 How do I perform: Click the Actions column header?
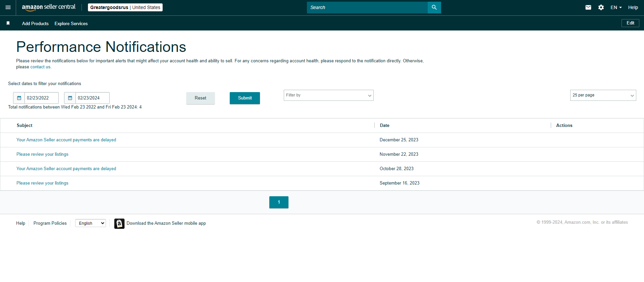(x=564, y=126)
